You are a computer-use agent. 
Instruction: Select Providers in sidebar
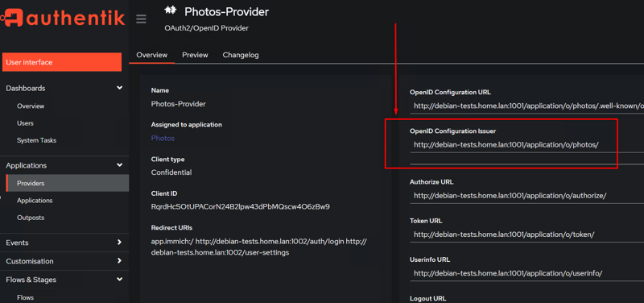pos(68,184)
